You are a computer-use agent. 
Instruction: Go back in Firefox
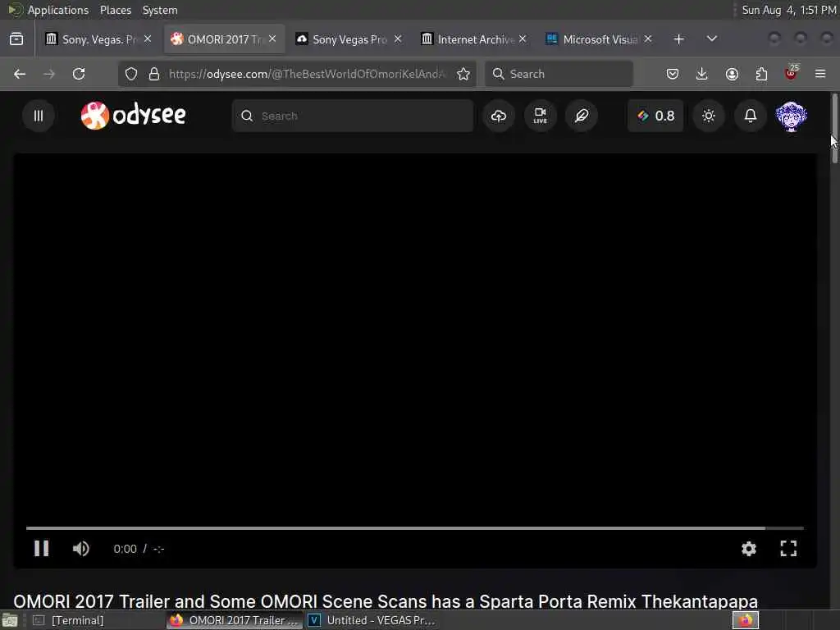pyautogui.click(x=20, y=74)
